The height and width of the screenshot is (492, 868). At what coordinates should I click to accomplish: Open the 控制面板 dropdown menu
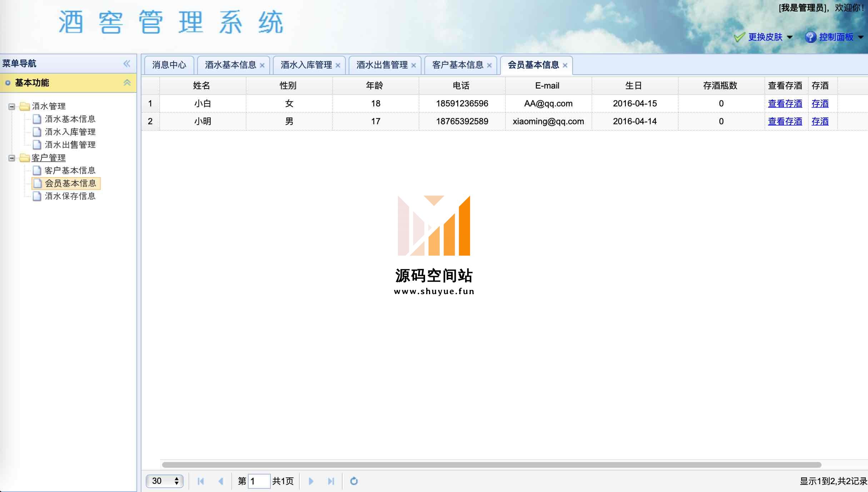pyautogui.click(x=835, y=37)
